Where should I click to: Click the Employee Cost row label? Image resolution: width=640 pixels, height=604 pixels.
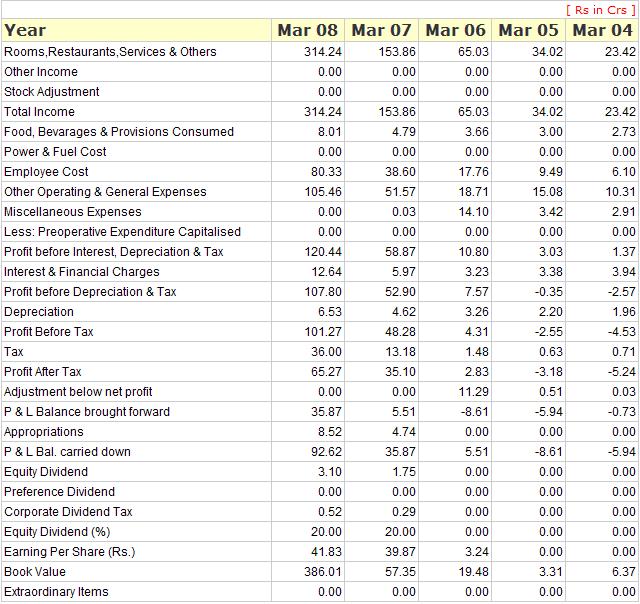[46, 172]
